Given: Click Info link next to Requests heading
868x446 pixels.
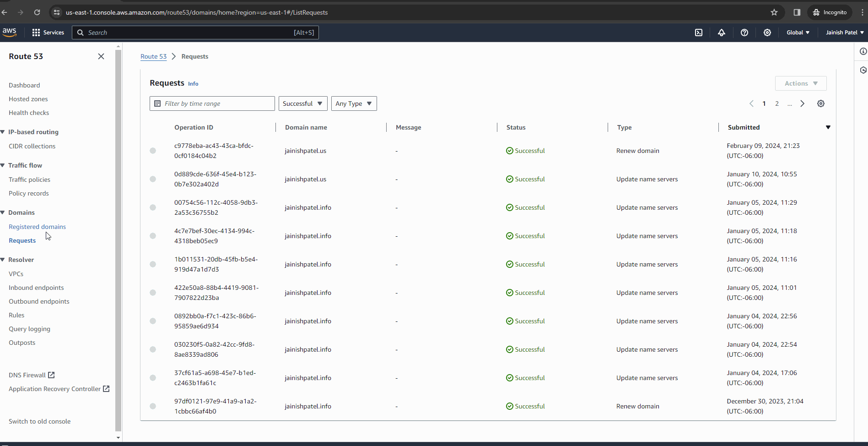Looking at the screenshot, I should (193, 84).
